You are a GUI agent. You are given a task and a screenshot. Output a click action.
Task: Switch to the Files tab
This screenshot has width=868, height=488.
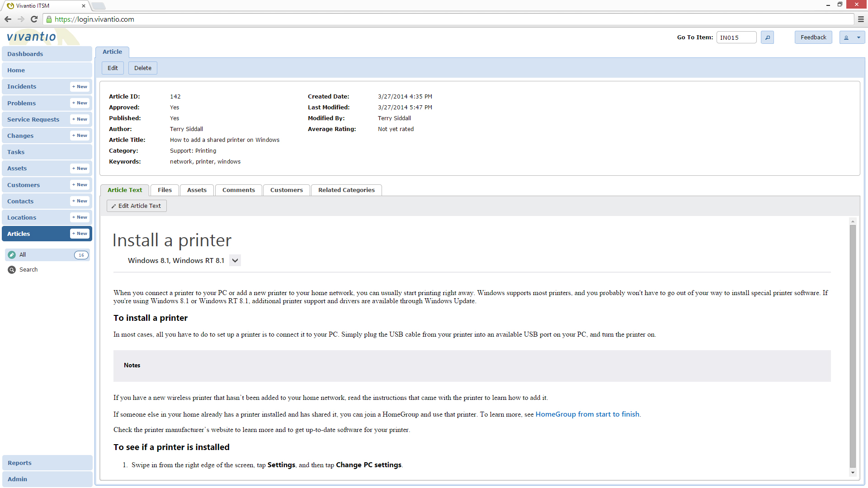165,190
